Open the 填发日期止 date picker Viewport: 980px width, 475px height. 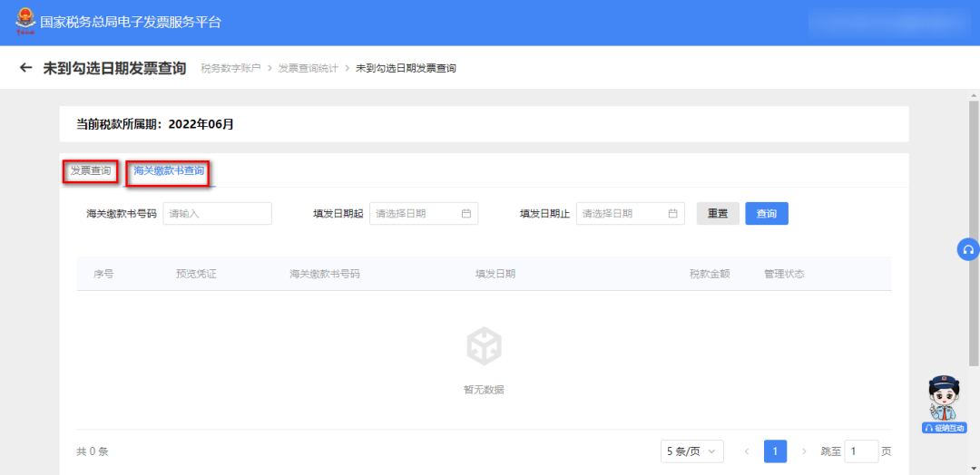[631, 213]
